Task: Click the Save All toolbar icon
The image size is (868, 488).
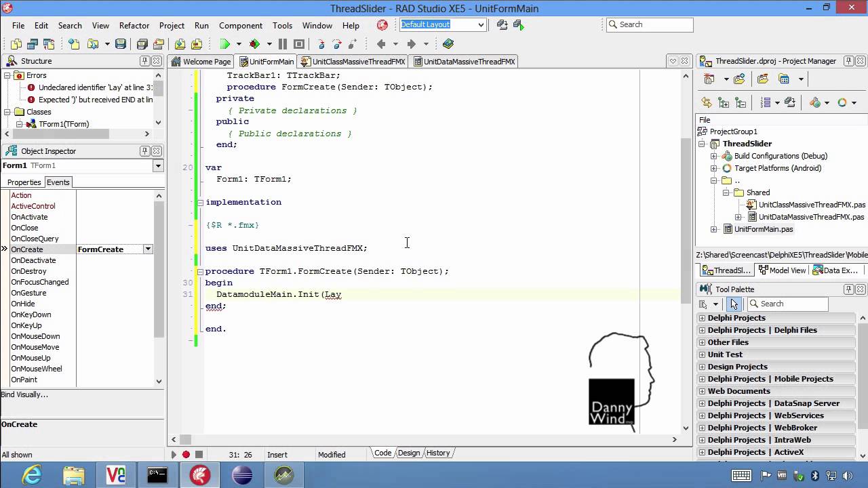Action: [x=142, y=44]
